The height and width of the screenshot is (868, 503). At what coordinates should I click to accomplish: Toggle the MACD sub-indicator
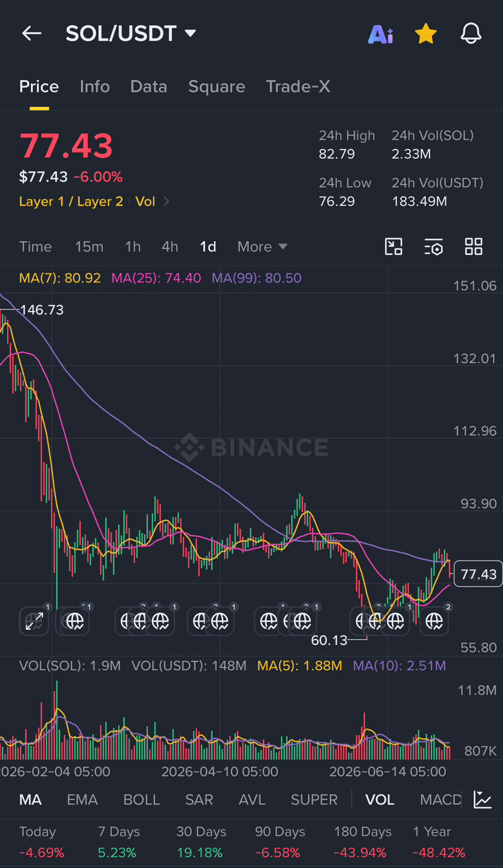point(440,799)
